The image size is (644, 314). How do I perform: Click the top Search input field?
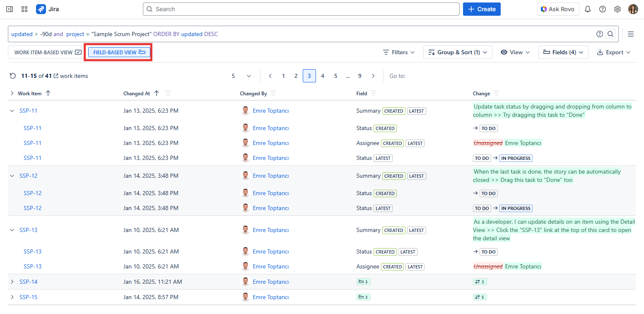point(301,9)
